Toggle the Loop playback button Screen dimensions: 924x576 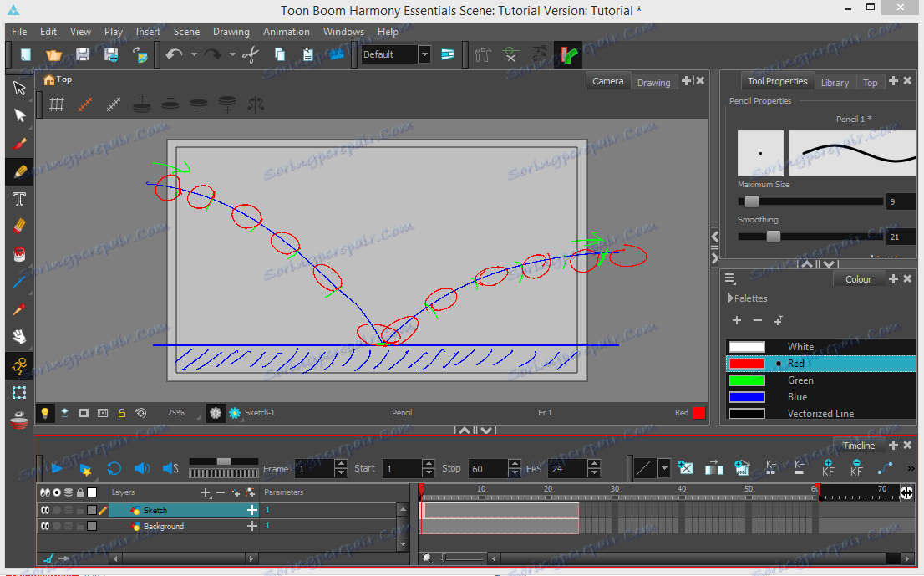114,469
